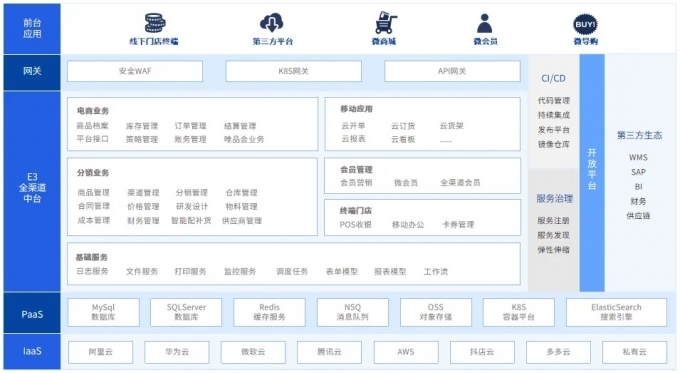Click 日志服务 in 基础服务
Screen dimensions: 680x373
(92, 272)
